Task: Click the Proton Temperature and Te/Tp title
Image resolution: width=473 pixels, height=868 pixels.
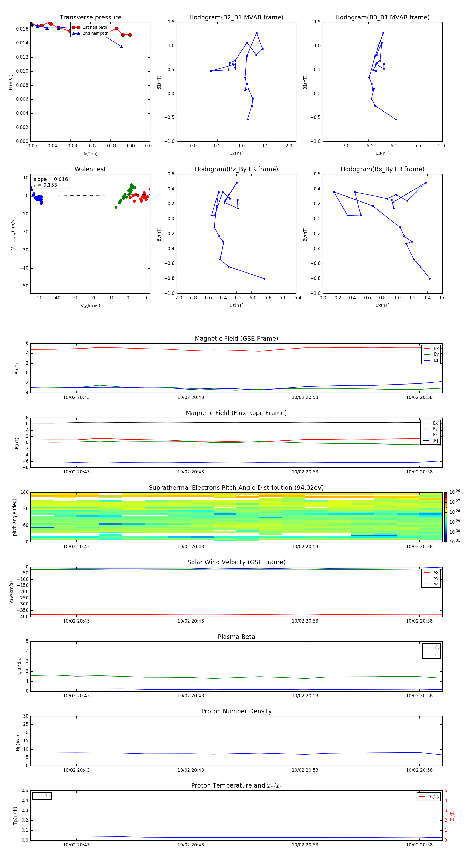Action: coord(236,785)
